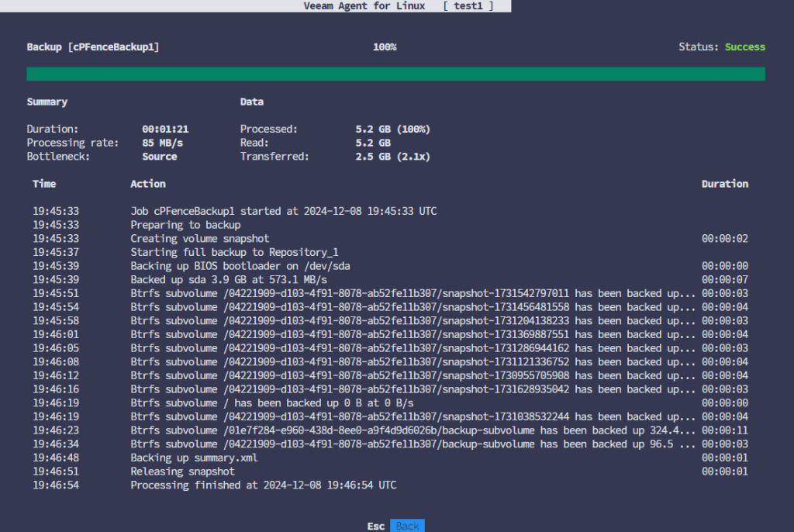Click the Time column header

[x=44, y=184]
